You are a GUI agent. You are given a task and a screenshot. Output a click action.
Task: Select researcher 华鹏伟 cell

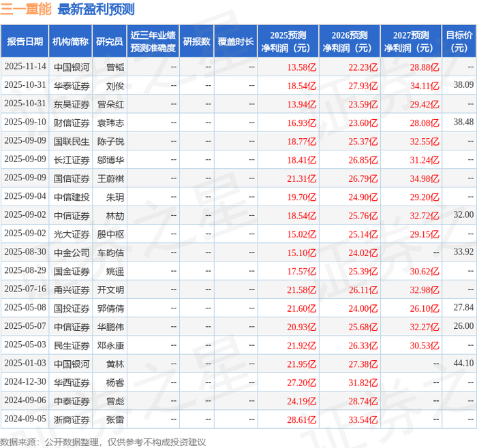tap(110, 327)
